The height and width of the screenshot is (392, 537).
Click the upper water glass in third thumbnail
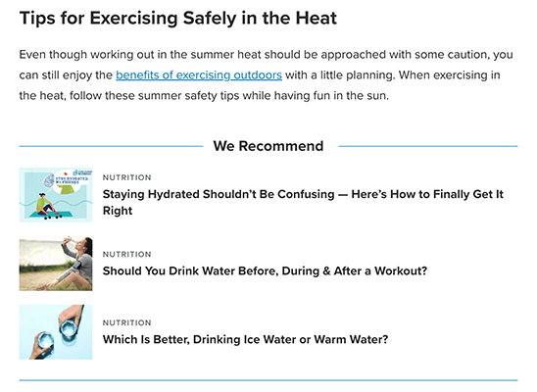tap(69, 329)
